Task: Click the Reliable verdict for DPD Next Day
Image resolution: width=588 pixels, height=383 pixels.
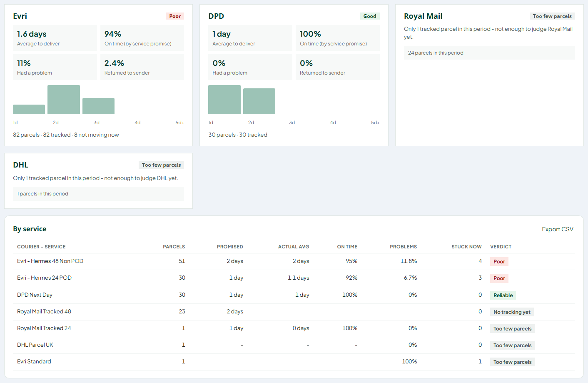Action: 503,295
